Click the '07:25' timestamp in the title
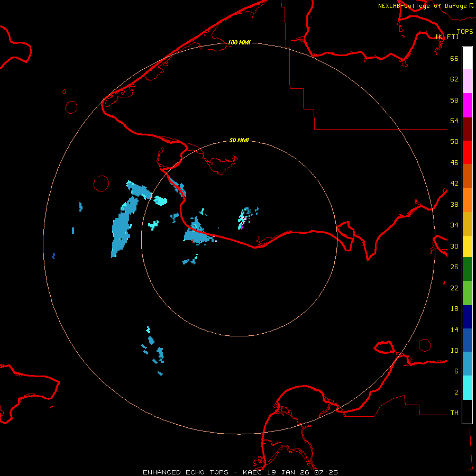This screenshot has width=476, height=476. point(326,472)
